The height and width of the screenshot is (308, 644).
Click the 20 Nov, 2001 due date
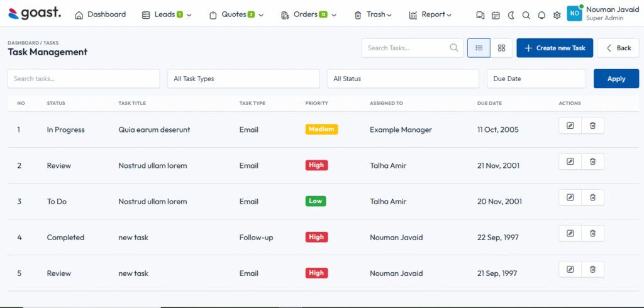pos(500,202)
